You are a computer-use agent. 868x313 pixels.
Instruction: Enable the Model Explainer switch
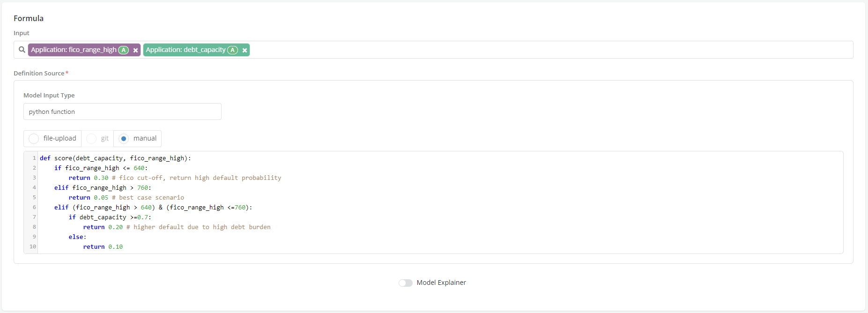coord(405,283)
